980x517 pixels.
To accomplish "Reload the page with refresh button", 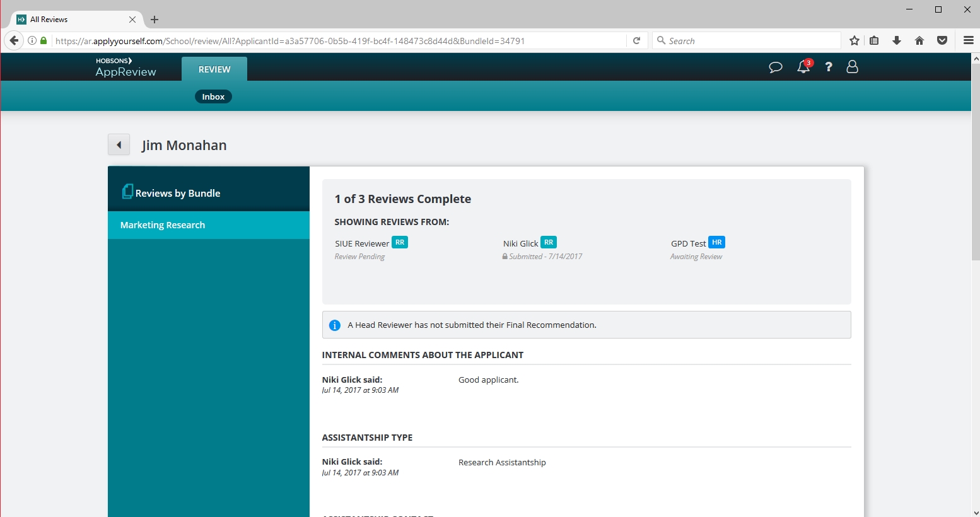I will tap(637, 41).
